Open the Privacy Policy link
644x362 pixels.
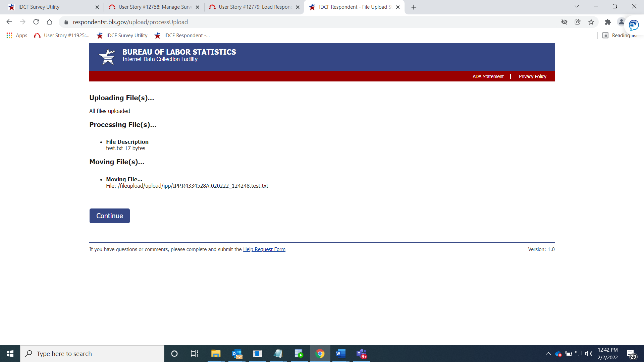pos(532,76)
